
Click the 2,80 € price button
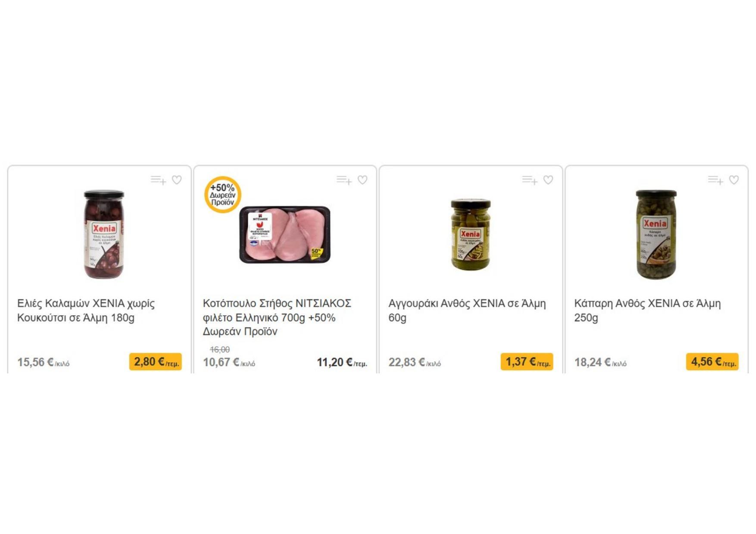[x=156, y=362]
